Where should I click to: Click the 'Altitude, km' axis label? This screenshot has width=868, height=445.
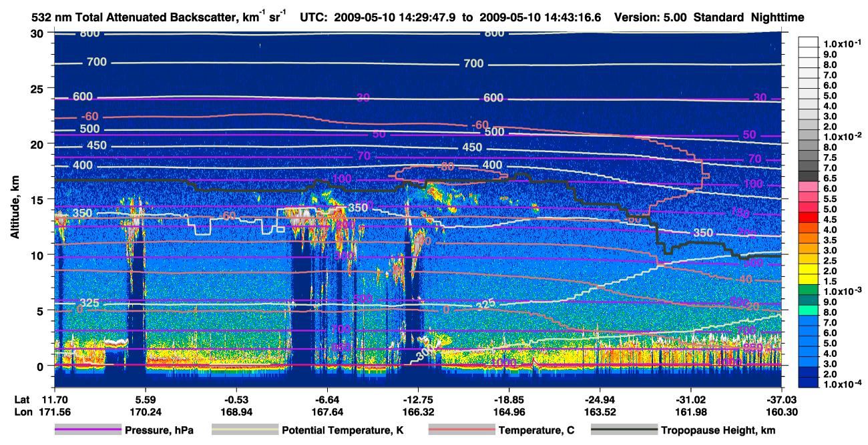tap(15, 209)
